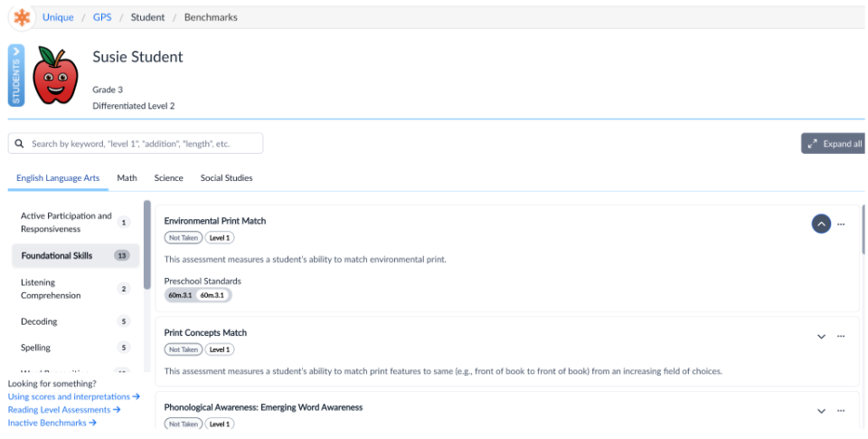Collapse the Environmental Print Match card
Image resolution: width=868 pixels, height=439 pixels.
pyautogui.click(x=821, y=224)
